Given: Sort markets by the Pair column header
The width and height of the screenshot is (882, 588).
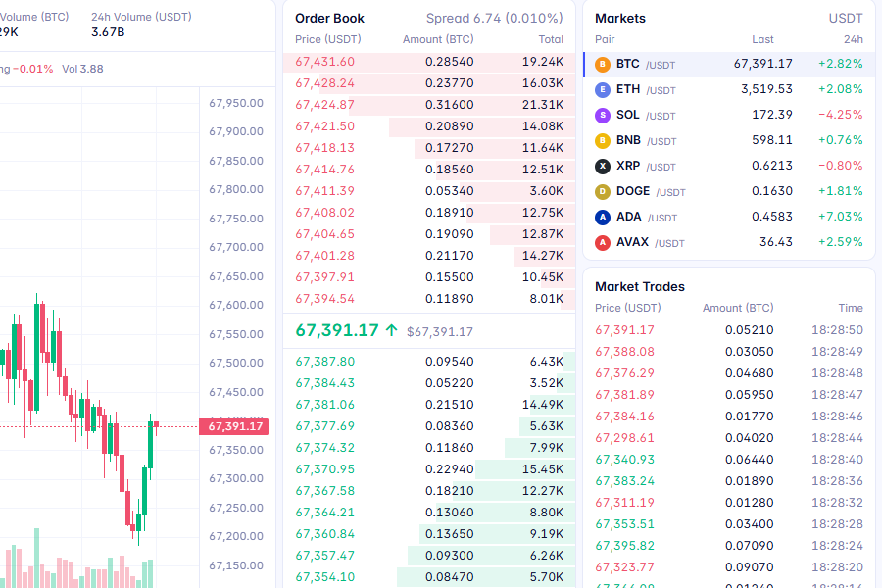Looking at the screenshot, I should [x=605, y=39].
